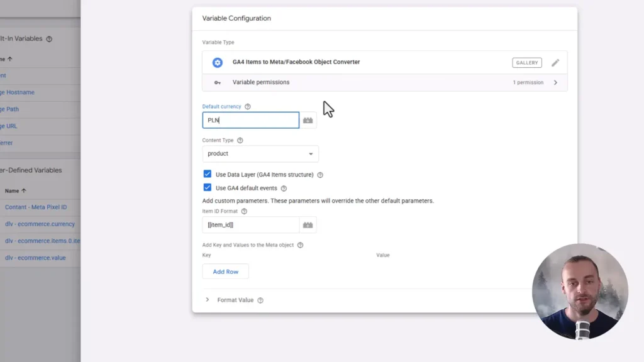Viewport: 644px width, 362px height.
Task: Toggle Use Data Layer (GA4 Items structure) checkbox
Action: coord(208,174)
